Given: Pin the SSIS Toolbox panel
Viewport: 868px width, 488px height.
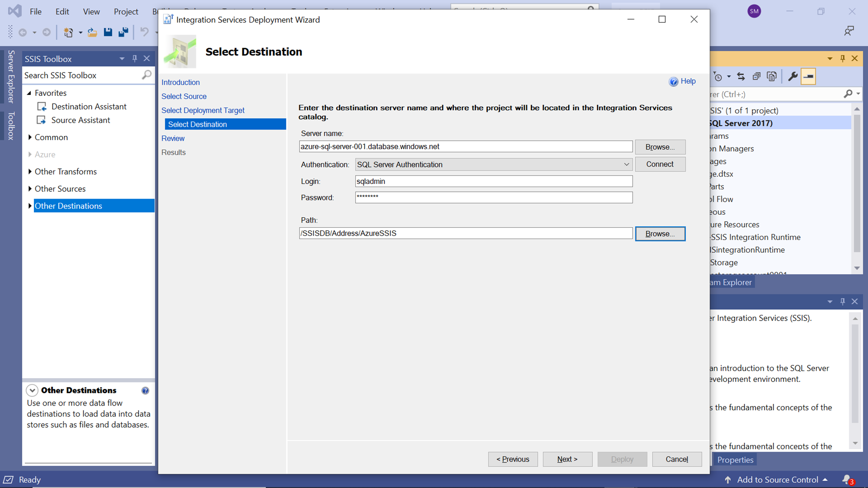Looking at the screenshot, I should pyautogui.click(x=135, y=59).
